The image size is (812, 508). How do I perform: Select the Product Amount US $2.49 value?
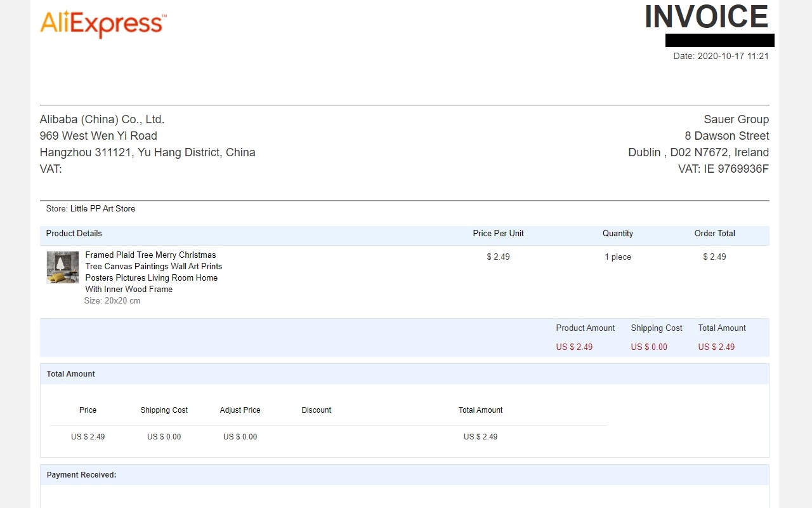point(574,347)
